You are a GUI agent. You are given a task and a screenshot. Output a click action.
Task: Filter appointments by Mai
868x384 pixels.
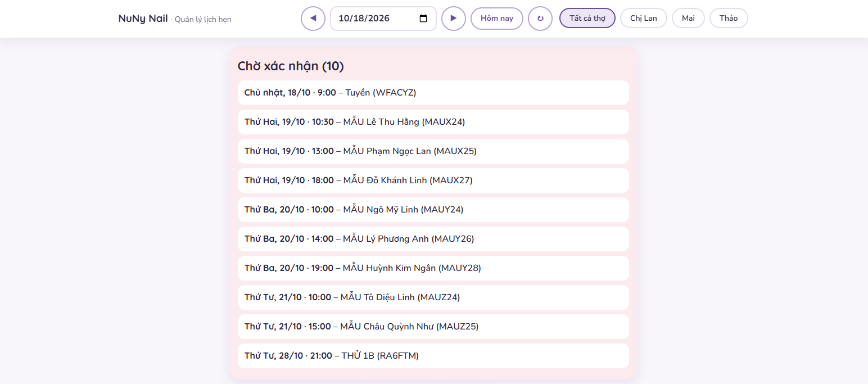(688, 18)
